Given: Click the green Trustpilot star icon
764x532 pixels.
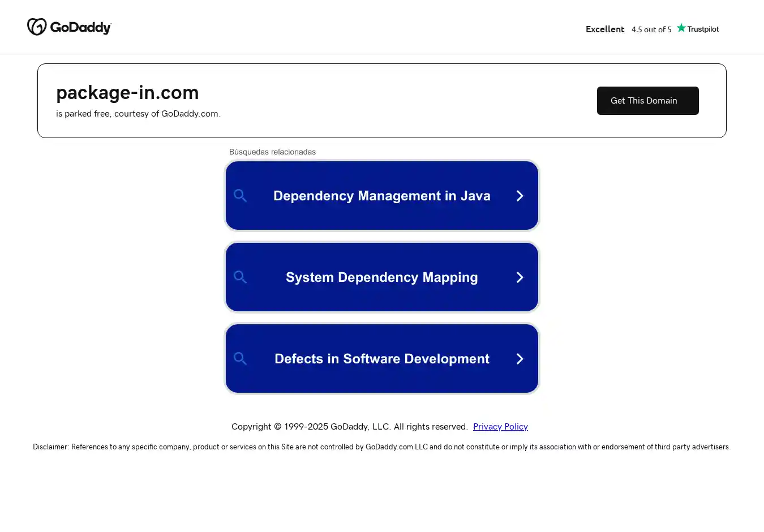Looking at the screenshot, I should [x=681, y=28].
